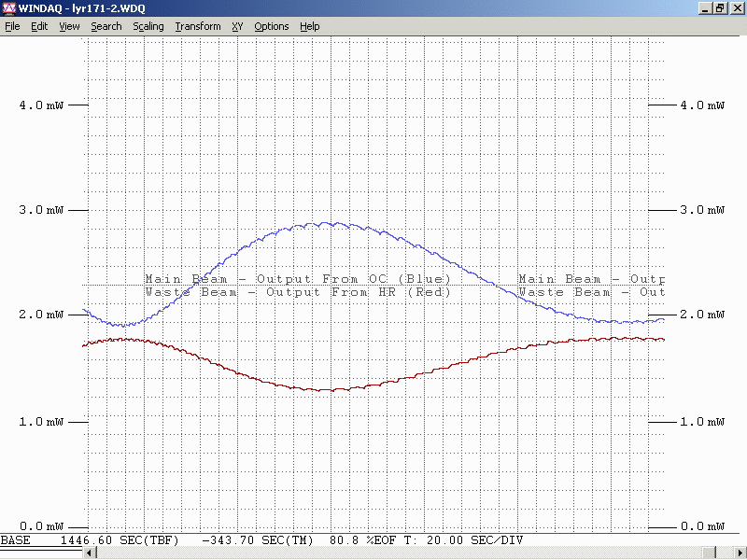
Task: Open the Help menu
Action: click(309, 26)
